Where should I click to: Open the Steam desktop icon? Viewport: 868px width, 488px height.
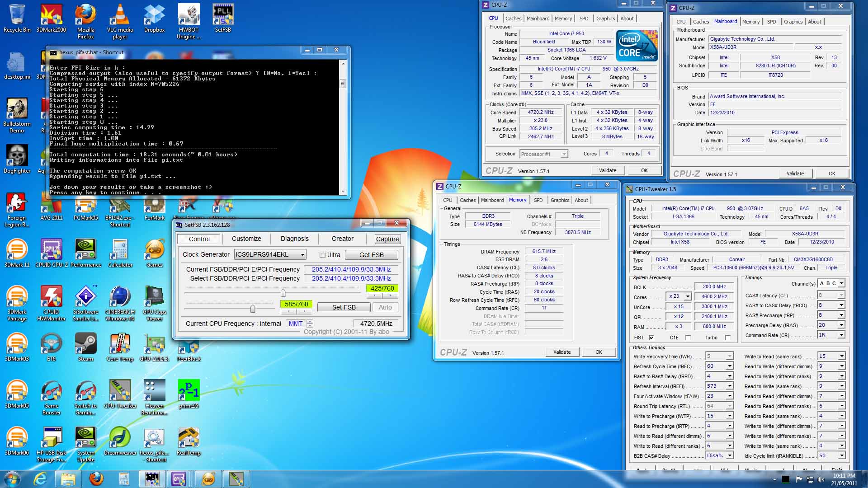(x=85, y=347)
